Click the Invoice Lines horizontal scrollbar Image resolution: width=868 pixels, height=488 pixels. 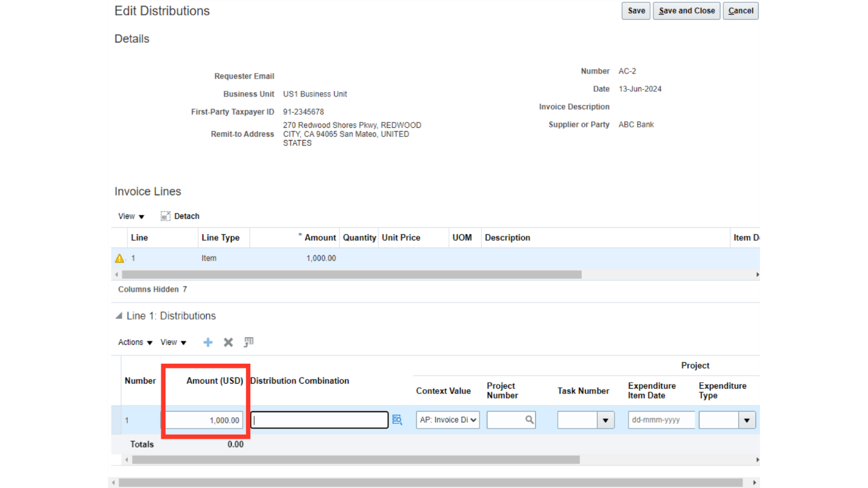(x=352, y=275)
